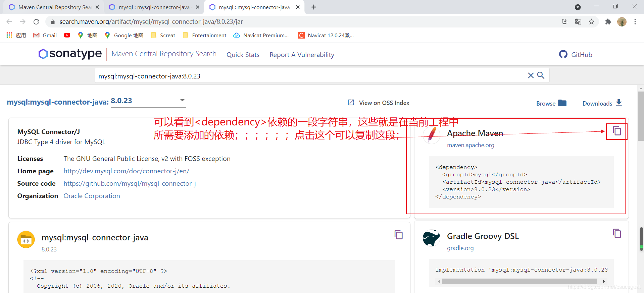Bookmark this page with star icon

point(591,22)
